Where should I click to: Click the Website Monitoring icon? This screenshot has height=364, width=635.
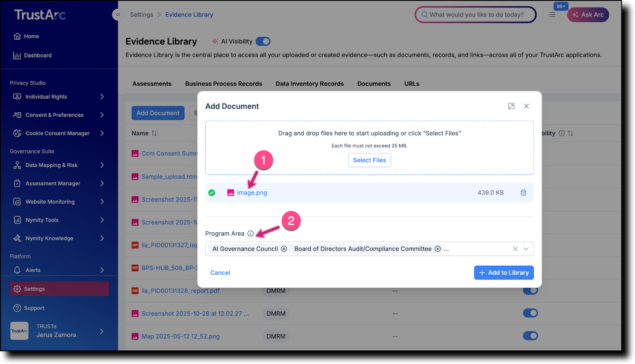(x=17, y=202)
